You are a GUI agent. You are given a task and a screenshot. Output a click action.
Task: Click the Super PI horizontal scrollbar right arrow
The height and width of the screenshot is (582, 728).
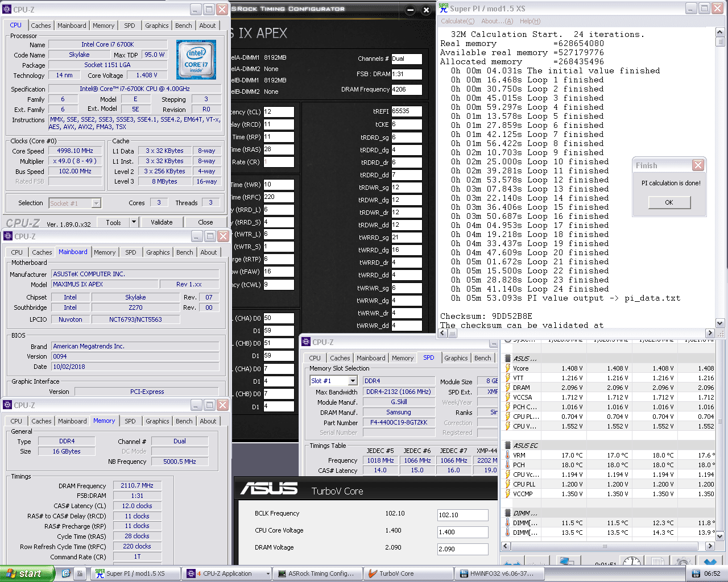click(x=710, y=333)
